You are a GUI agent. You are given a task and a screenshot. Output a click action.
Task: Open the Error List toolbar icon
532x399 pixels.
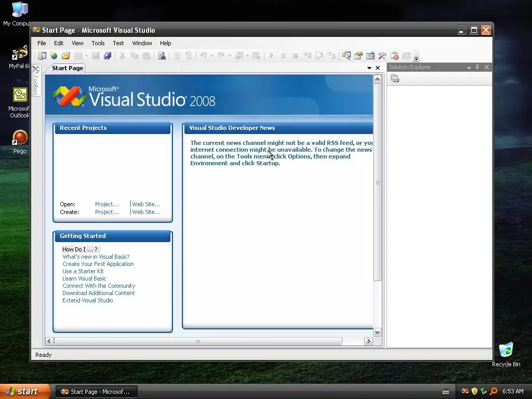point(394,56)
